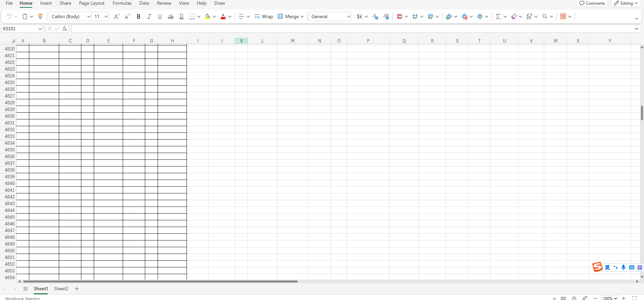Image resolution: width=644 pixels, height=300 pixels.
Task: Click the Format Painter icon
Action: click(40, 16)
